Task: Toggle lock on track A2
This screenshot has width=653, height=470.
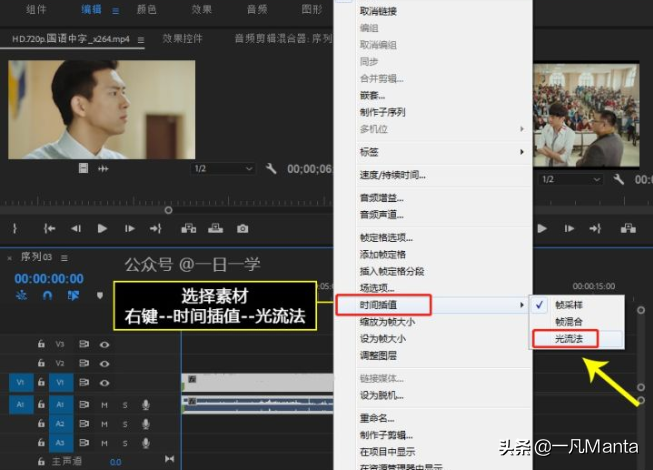Action: 41,423
